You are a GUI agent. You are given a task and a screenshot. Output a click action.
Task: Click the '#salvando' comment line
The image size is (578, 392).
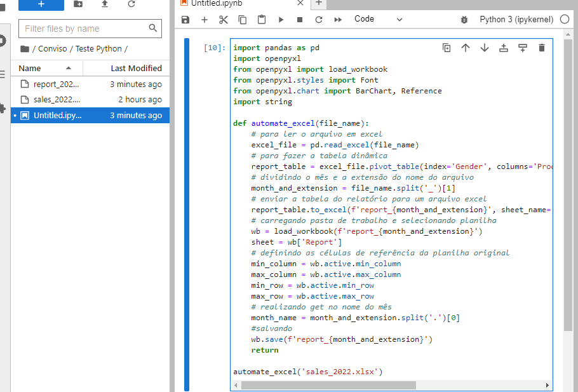(271, 328)
